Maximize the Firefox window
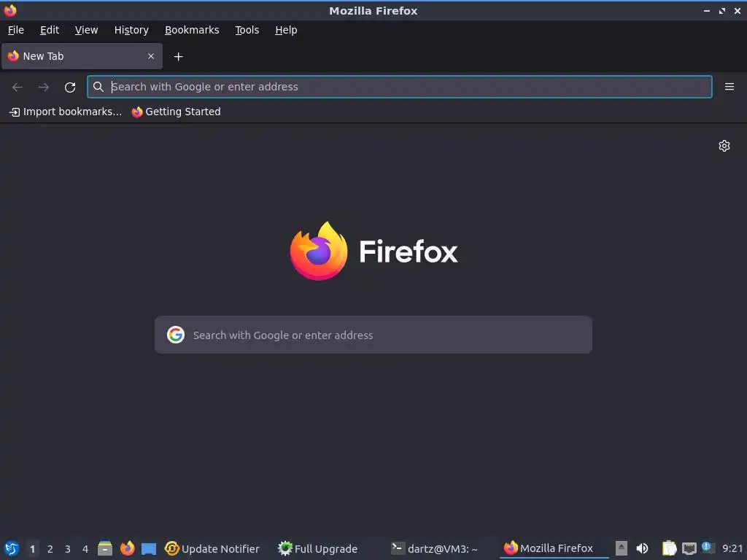Viewport: 747px width, 560px height. [x=721, y=10]
